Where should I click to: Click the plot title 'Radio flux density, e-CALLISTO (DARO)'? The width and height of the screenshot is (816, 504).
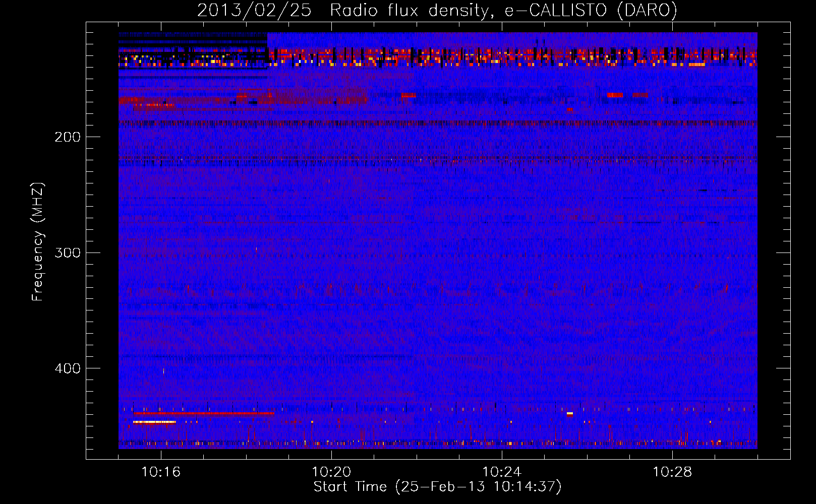[x=503, y=11]
